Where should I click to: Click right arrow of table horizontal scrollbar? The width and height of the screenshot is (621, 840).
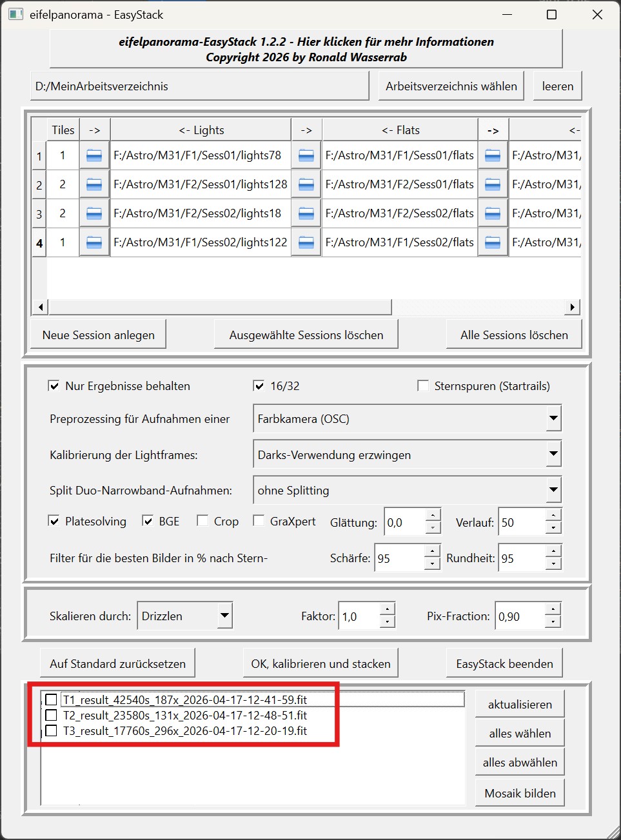coord(572,307)
